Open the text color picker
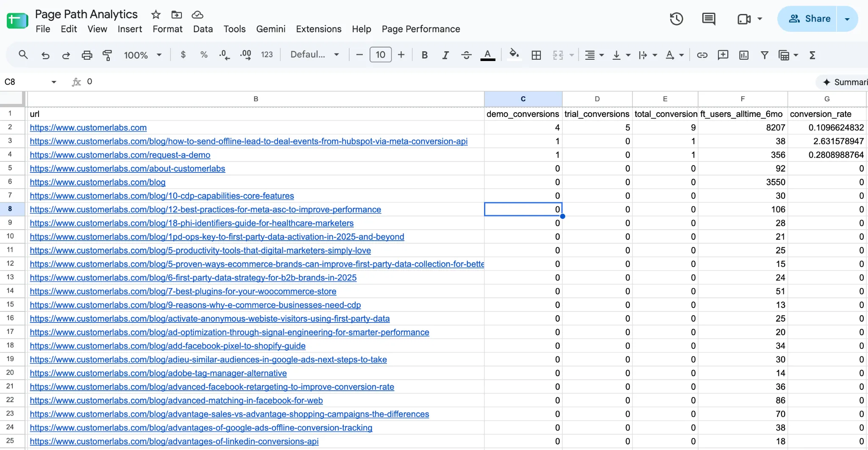Image resolution: width=868 pixels, height=450 pixels. tap(488, 55)
